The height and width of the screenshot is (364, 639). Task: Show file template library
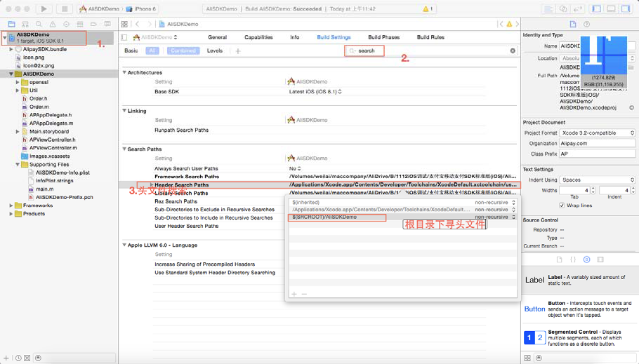click(560, 259)
